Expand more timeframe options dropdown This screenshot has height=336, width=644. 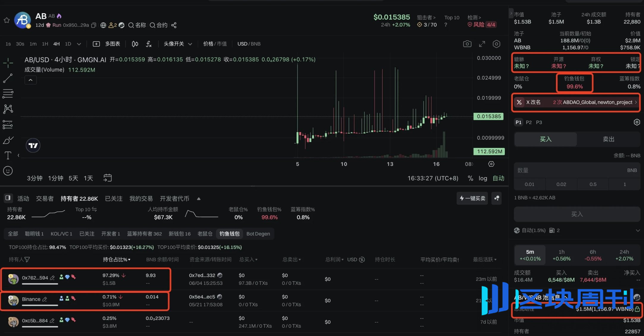tap(79, 44)
